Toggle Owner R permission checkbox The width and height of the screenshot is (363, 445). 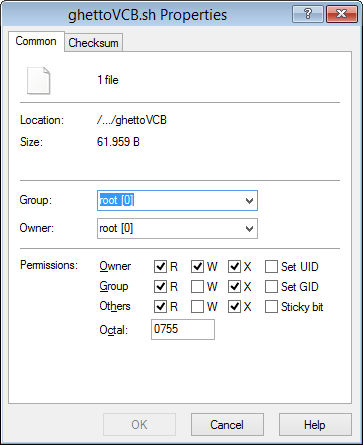[160, 267]
